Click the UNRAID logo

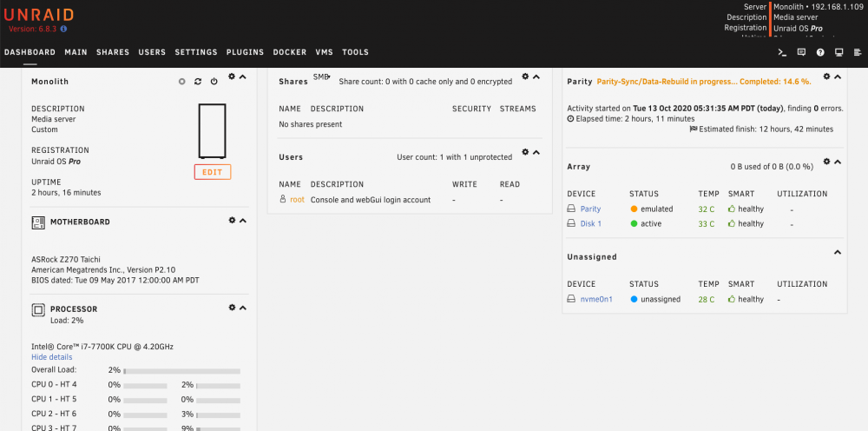click(39, 15)
